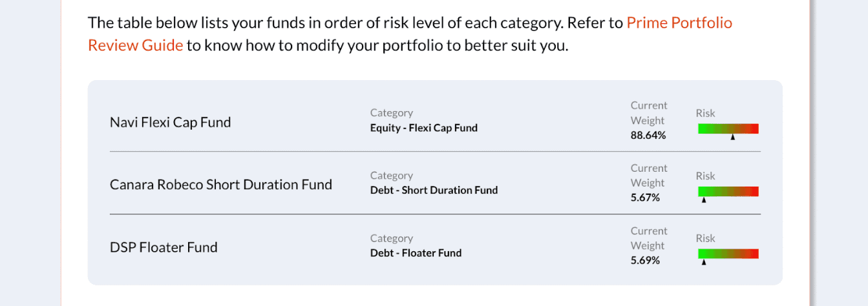Click the Category label above Equity - Flexi Cap
Image resolution: width=868 pixels, height=306 pixels.
pyautogui.click(x=392, y=113)
